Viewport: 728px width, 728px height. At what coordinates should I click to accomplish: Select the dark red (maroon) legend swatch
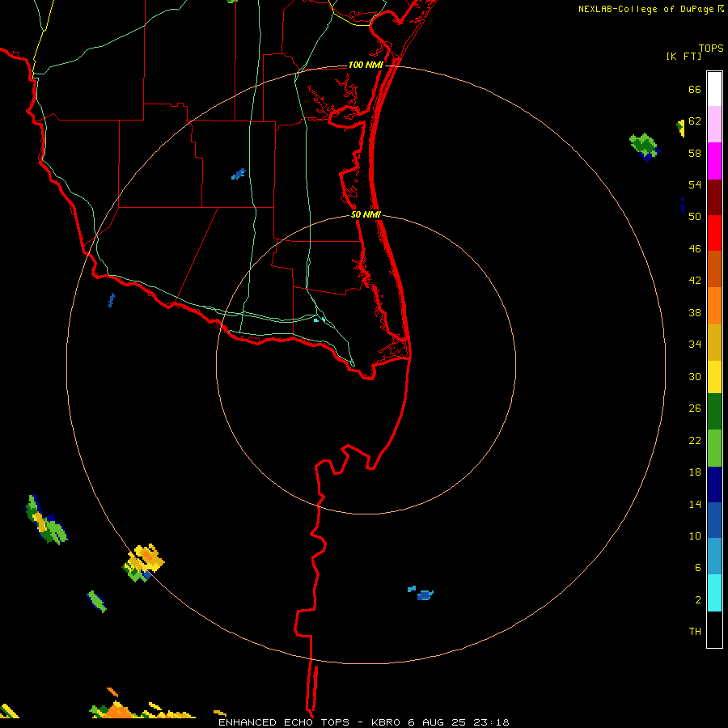pos(714,197)
